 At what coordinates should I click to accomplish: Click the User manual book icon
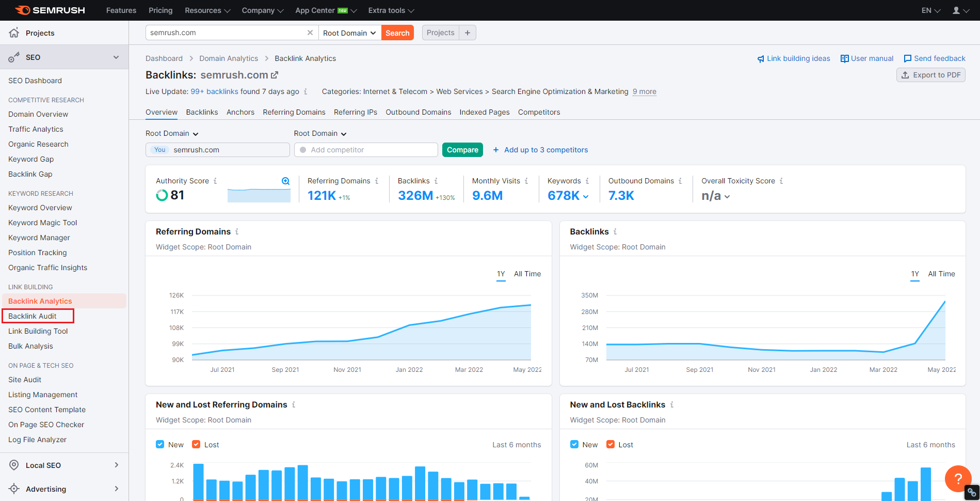845,58
